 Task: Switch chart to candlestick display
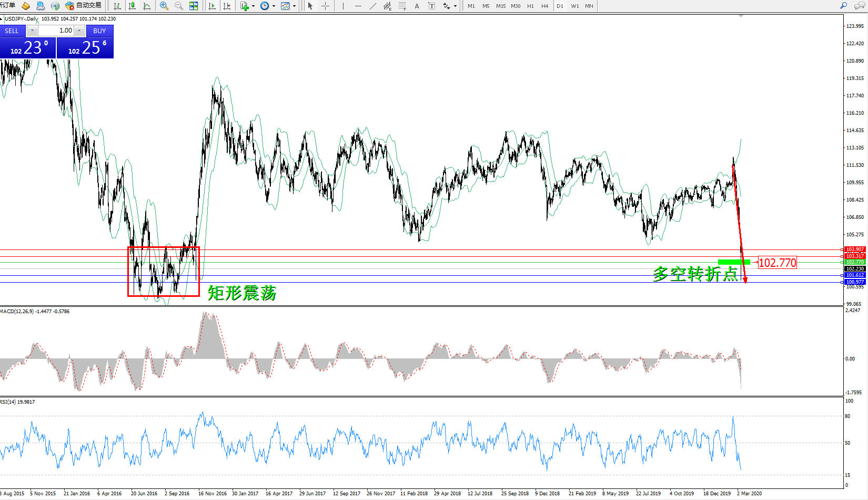click(x=132, y=6)
